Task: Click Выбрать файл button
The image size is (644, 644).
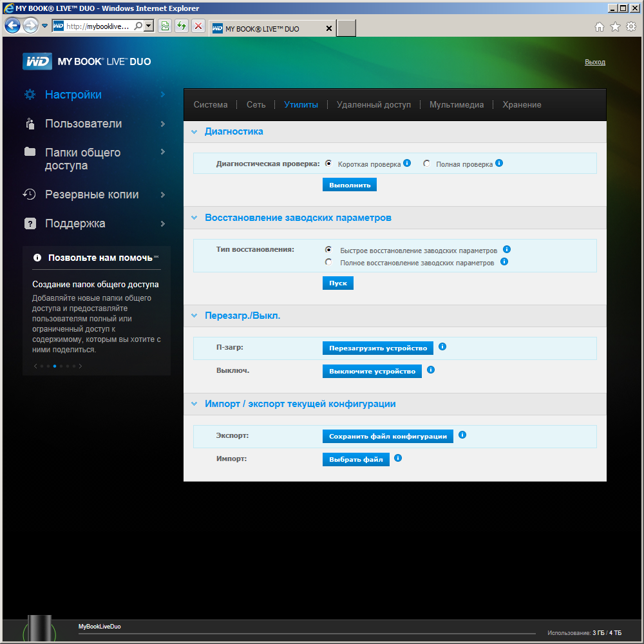Action: coord(356,459)
